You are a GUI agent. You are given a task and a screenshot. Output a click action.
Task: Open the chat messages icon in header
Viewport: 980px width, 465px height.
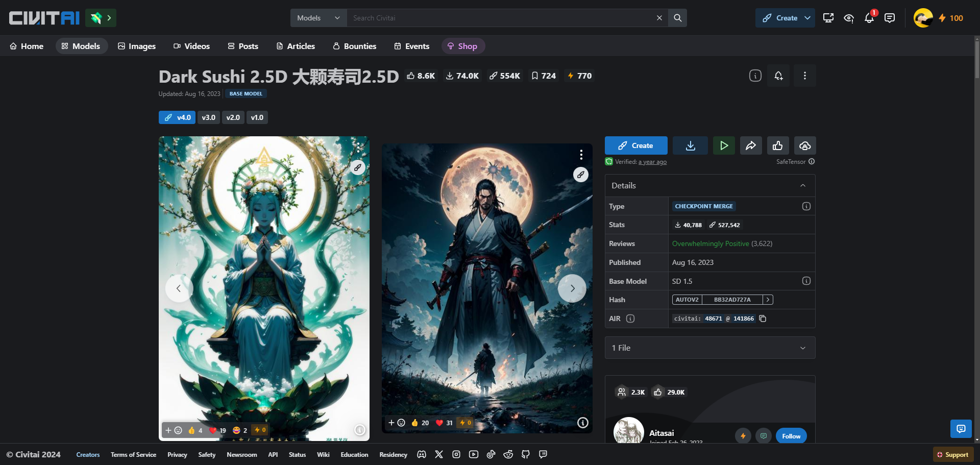[890, 18]
